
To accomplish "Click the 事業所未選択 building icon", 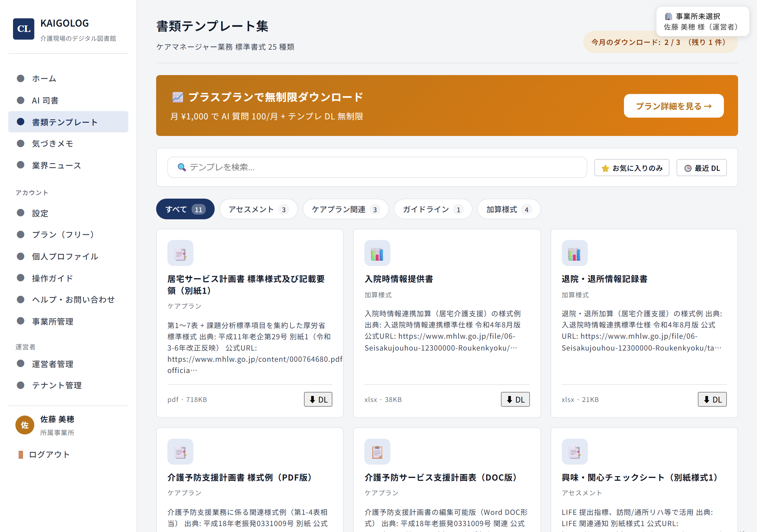I will click(x=668, y=16).
